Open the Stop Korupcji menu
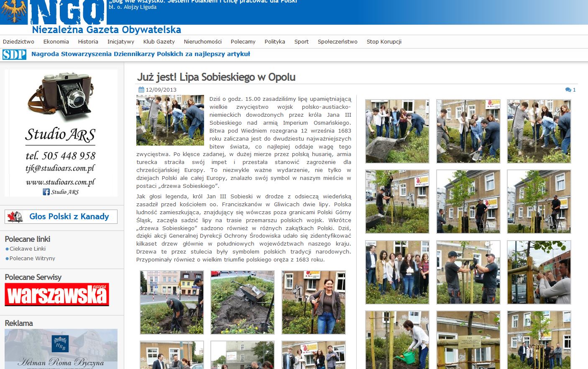 coord(384,41)
